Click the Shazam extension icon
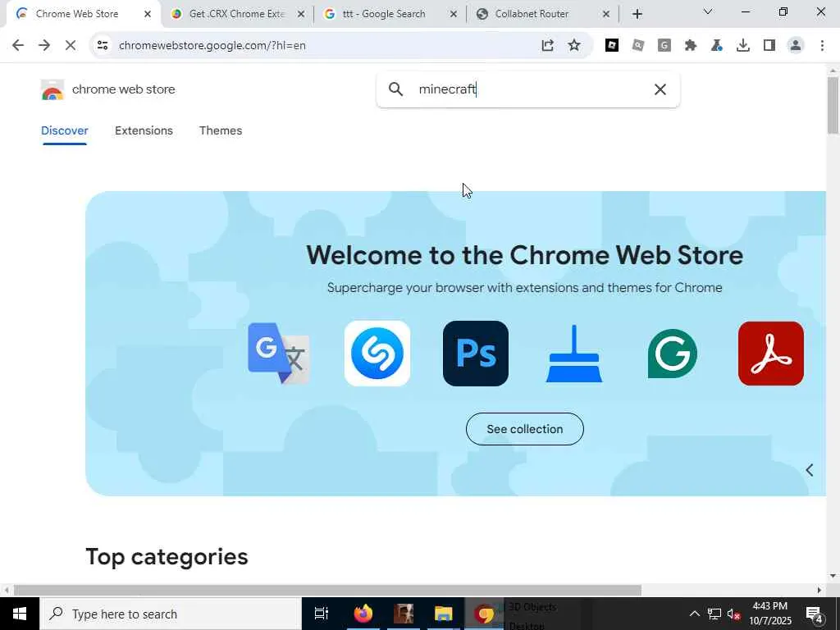The image size is (840, 630). pos(377,354)
